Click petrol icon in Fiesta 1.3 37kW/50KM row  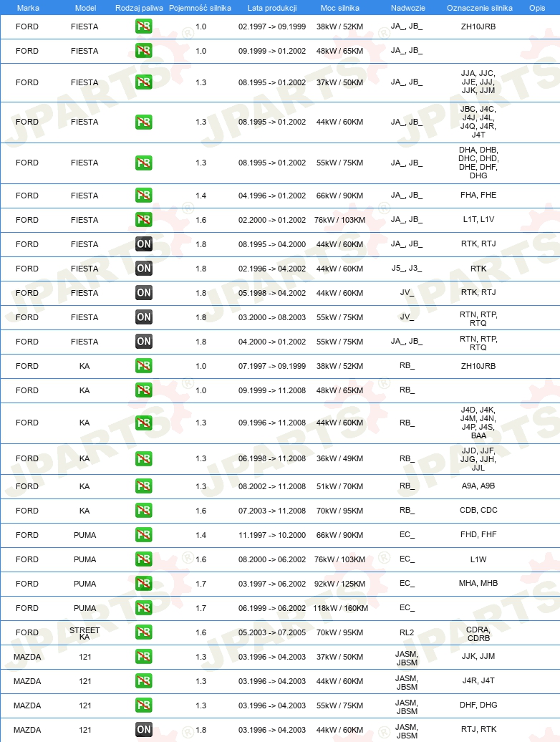point(144,82)
